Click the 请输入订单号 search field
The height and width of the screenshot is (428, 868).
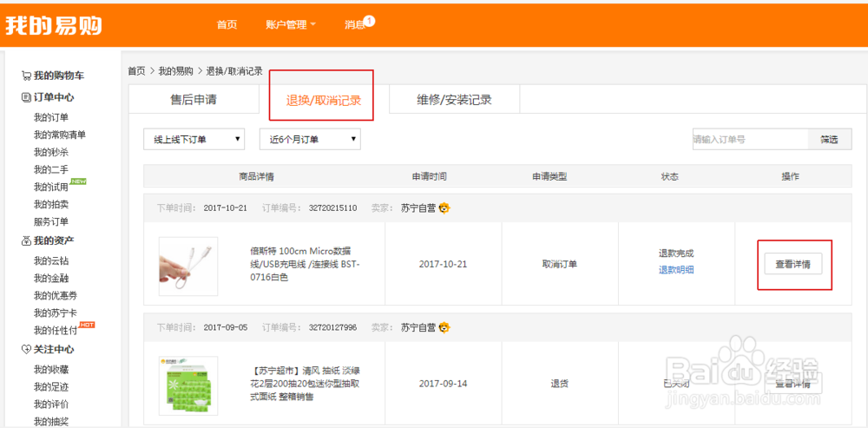[750, 140]
